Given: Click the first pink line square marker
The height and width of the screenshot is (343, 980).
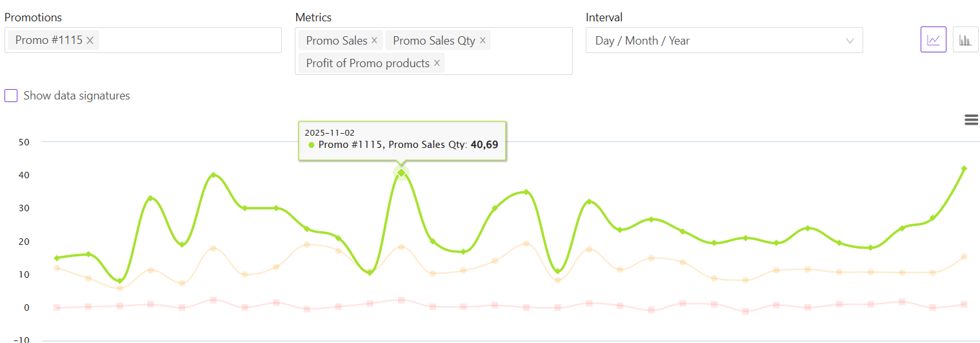Looking at the screenshot, I should click(x=57, y=307).
